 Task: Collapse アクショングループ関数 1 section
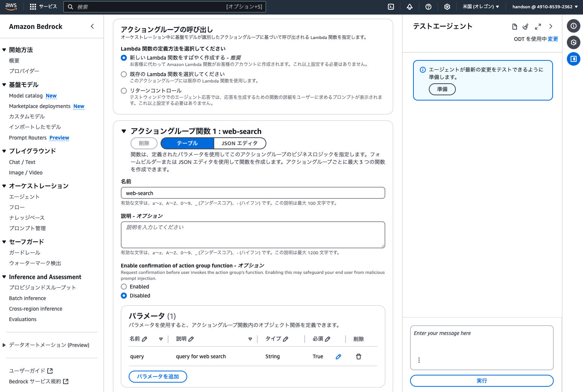[124, 131]
